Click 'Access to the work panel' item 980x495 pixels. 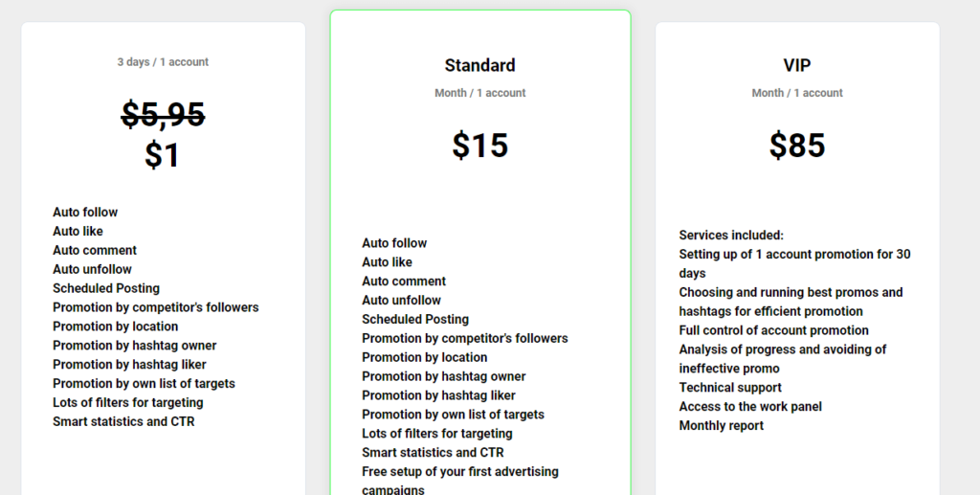(750, 406)
